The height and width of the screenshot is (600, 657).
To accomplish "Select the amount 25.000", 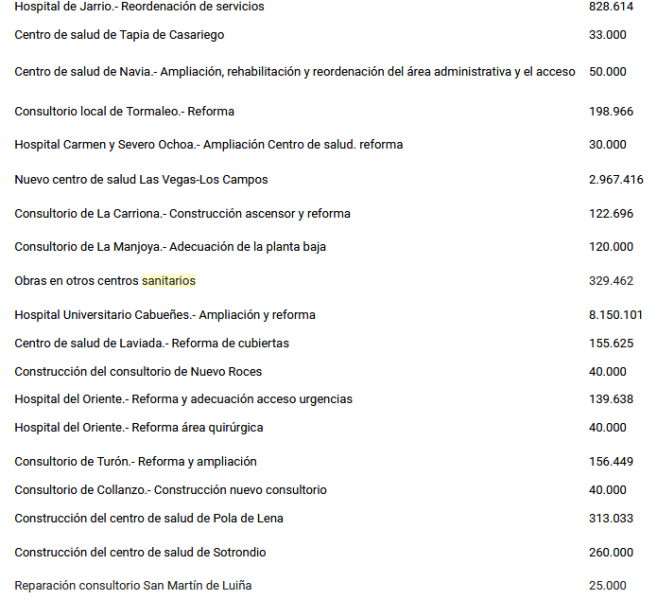I will coord(608,586).
